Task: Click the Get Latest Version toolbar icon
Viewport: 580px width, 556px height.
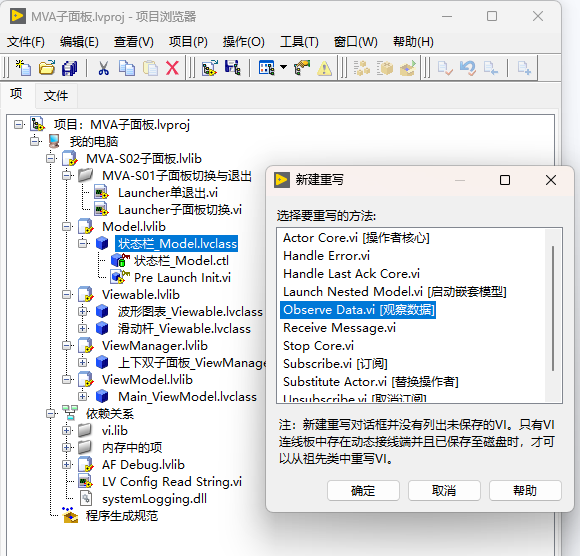Action: [x=490, y=68]
